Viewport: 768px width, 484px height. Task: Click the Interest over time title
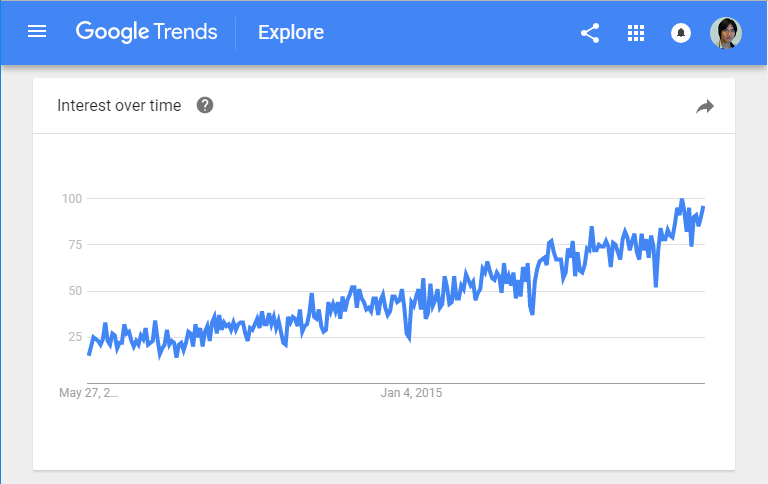(x=119, y=105)
